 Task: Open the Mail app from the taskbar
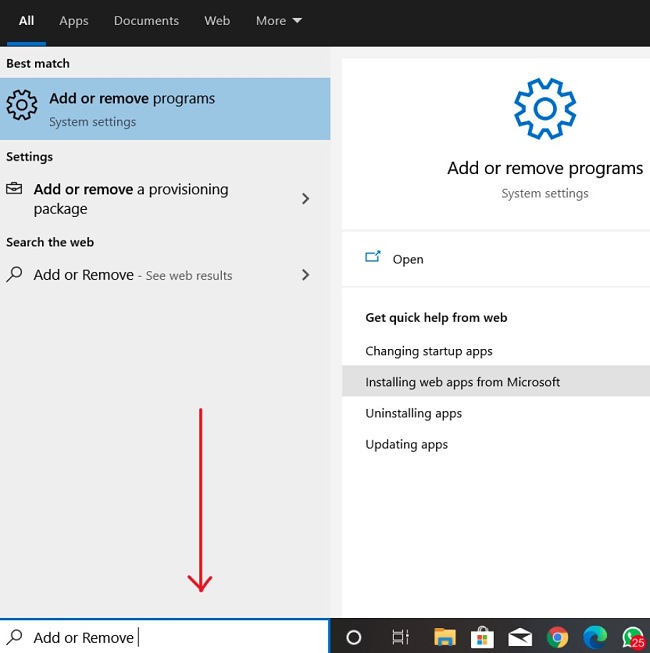[x=520, y=638]
